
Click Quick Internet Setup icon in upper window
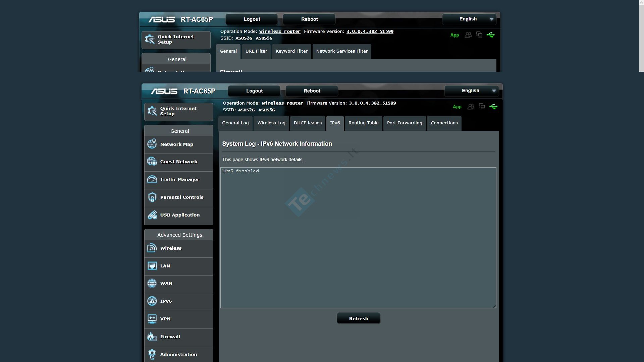[150, 39]
